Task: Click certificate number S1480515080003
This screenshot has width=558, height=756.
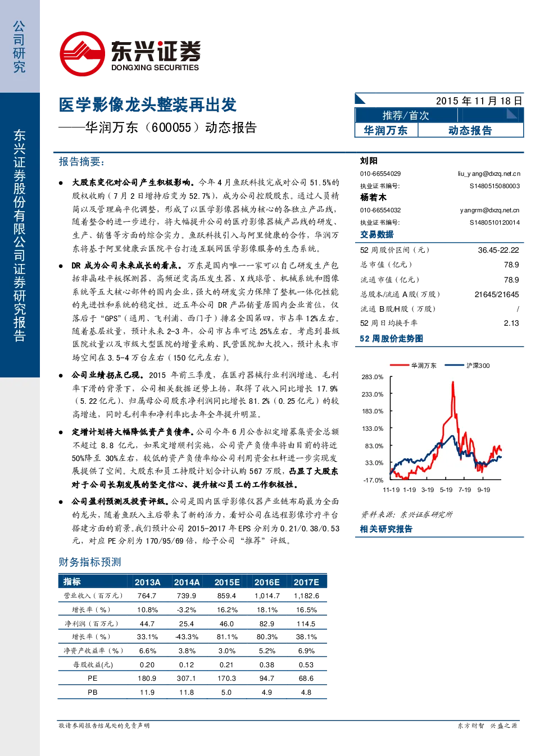Action: coord(495,186)
